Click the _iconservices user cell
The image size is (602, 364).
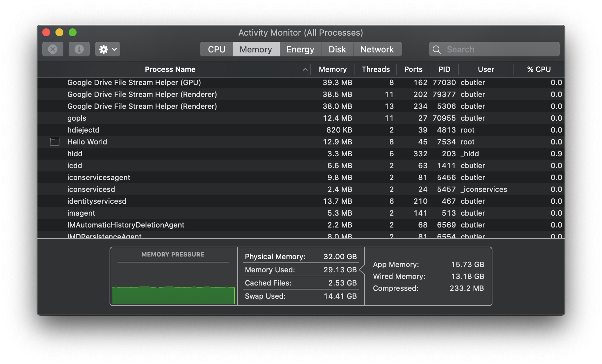(x=484, y=189)
